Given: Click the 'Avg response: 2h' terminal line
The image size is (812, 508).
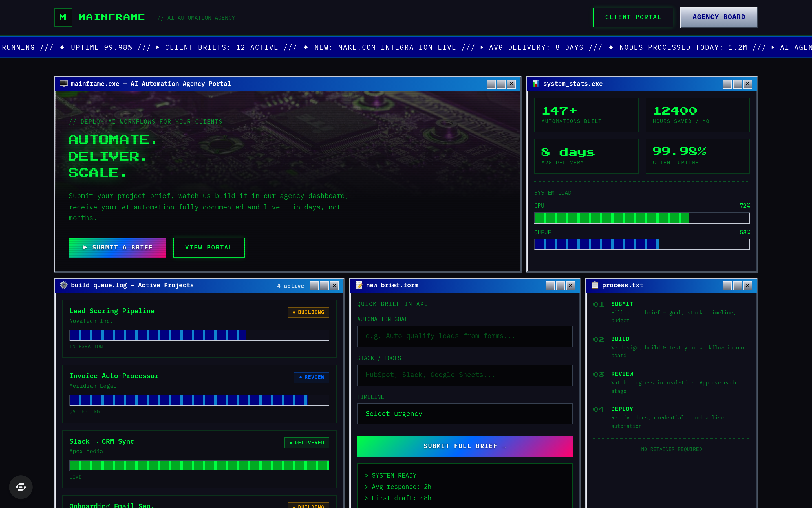Looking at the screenshot, I should click(398, 487).
